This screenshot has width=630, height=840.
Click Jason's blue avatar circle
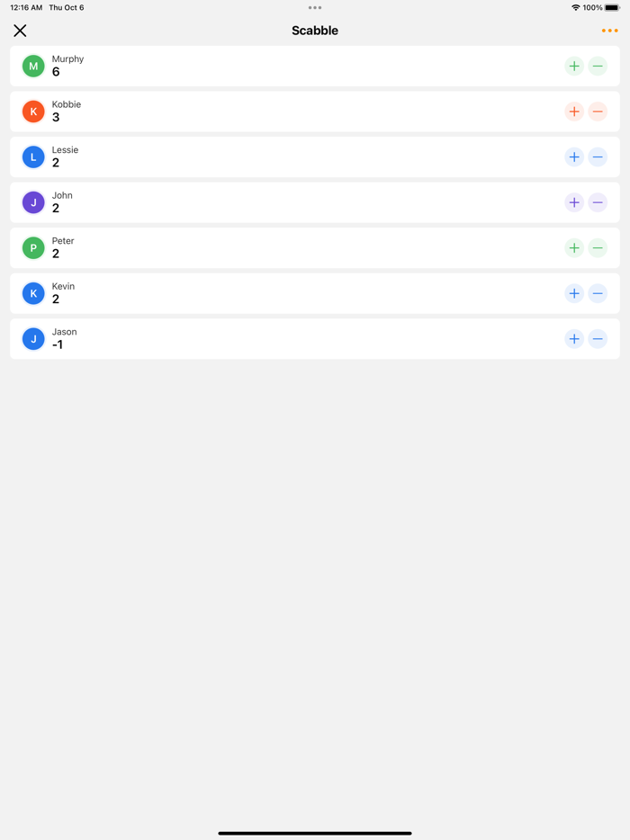pos(33,338)
